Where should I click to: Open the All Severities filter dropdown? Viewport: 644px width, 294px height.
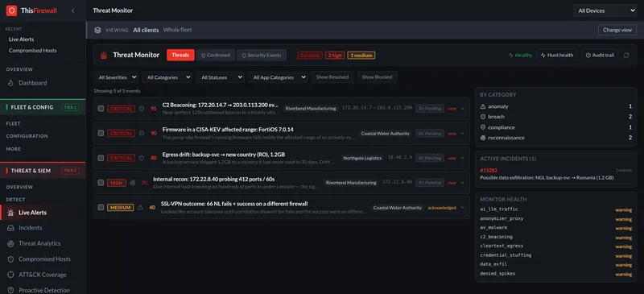coord(117,77)
